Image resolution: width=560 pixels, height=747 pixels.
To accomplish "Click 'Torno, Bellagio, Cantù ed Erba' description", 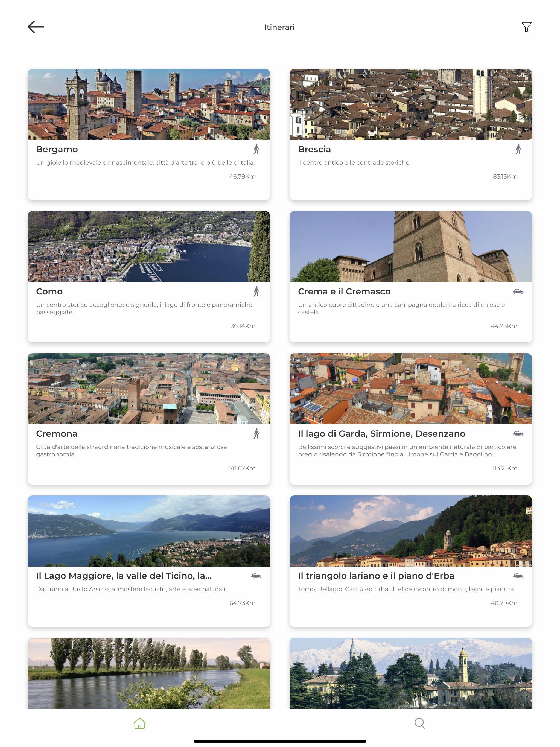I will point(406,589).
